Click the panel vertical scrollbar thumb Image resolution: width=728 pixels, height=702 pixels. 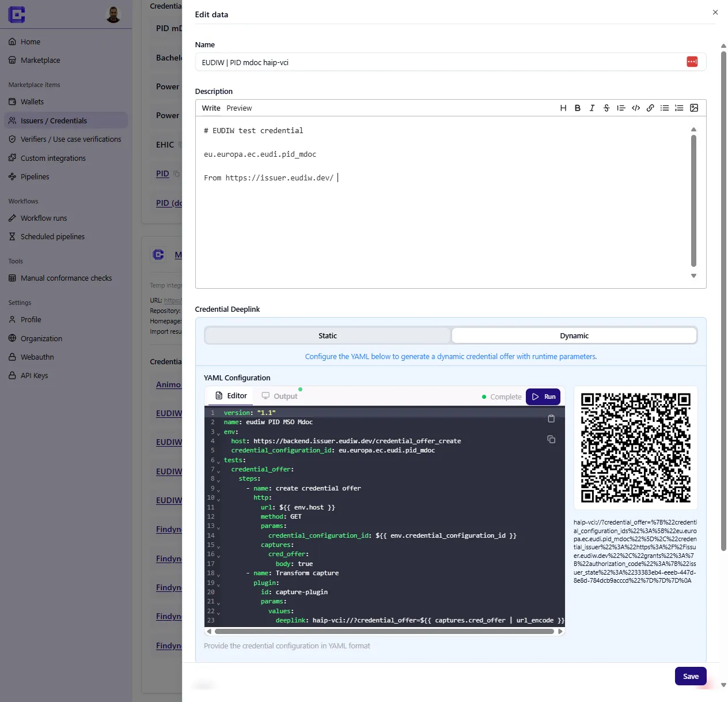coord(723,301)
